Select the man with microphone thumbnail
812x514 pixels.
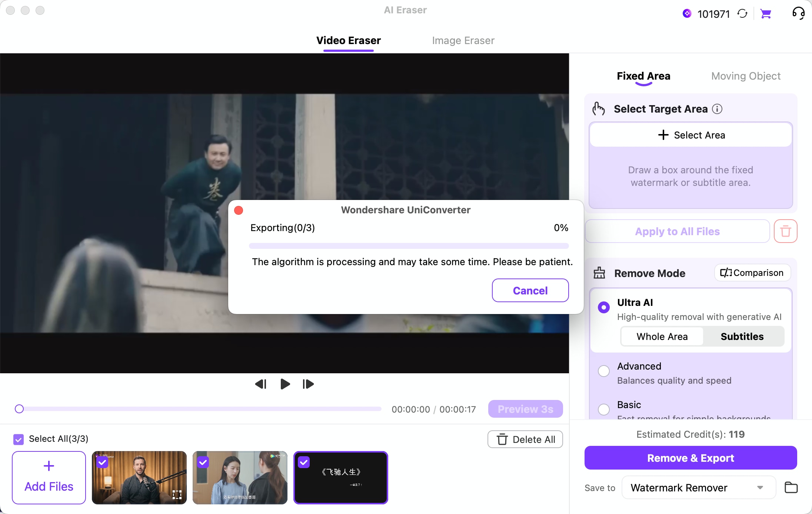139,477
